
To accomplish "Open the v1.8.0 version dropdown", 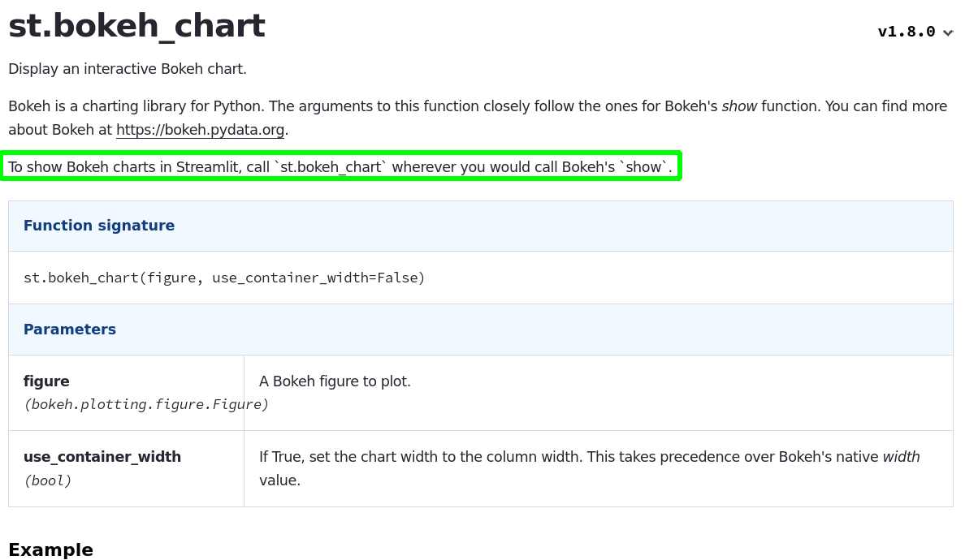I will click(907, 32).
